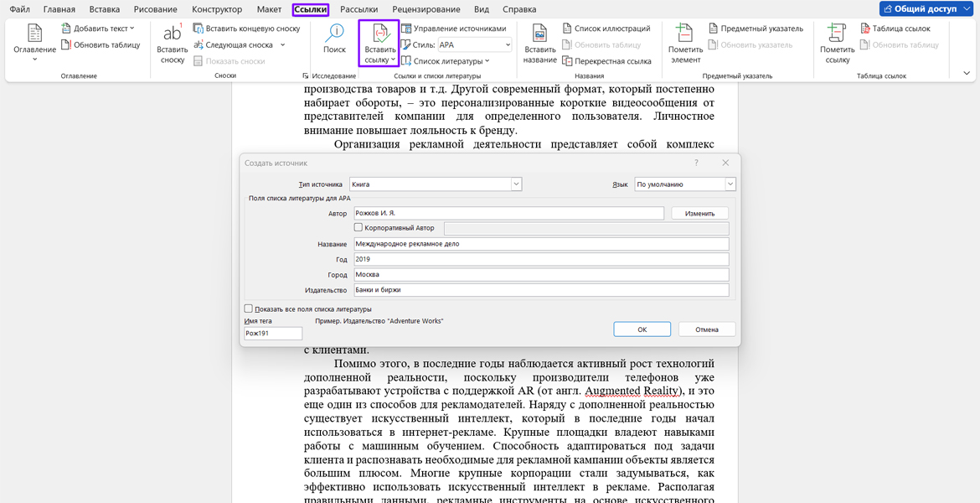This screenshot has width=980, height=503.
Task: Enable the Корпоративный Автор checkbox
Action: pyautogui.click(x=358, y=228)
